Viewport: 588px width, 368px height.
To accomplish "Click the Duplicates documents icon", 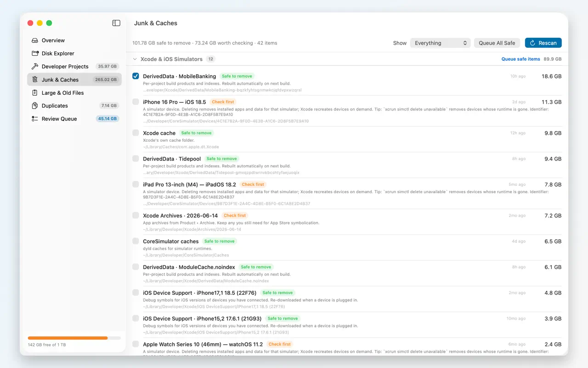I will tap(35, 106).
